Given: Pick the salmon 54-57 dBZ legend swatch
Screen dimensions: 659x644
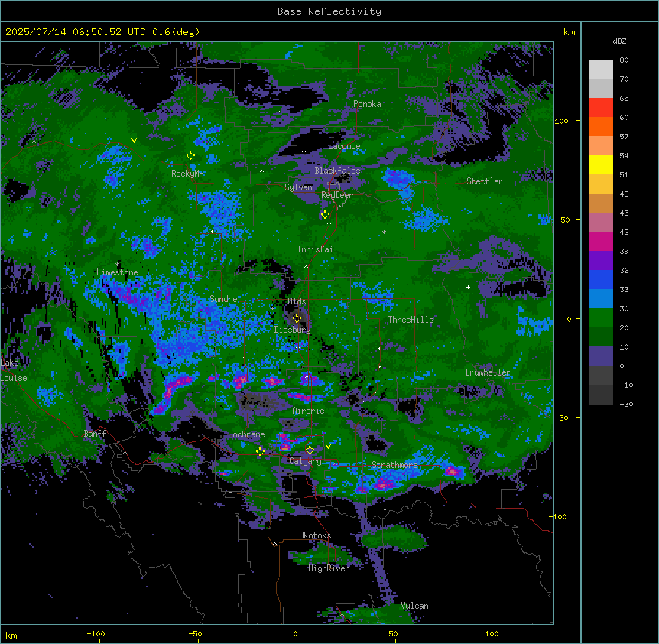Looking at the screenshot, I should click(601, 145).
